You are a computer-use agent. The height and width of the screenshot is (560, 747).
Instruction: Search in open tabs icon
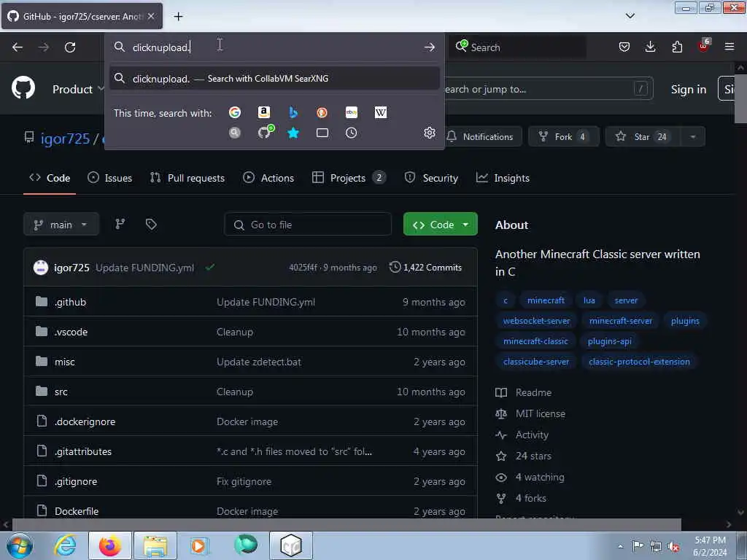point(322,133)
